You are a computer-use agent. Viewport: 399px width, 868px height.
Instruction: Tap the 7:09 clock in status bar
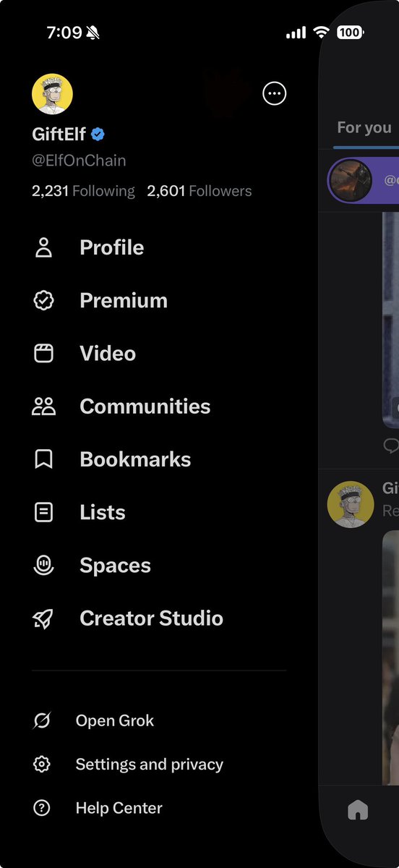tap(64, 33)
